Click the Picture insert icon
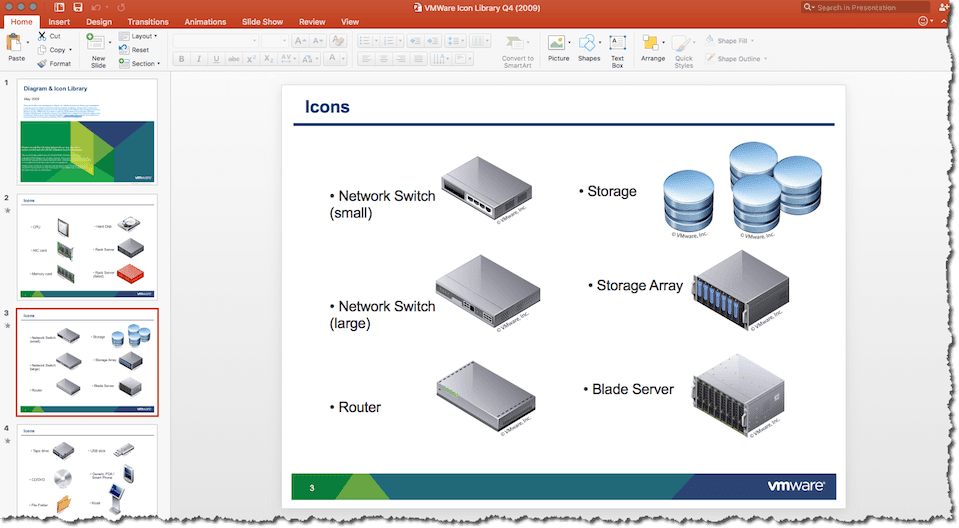Viewport: 959px width, 528px height. pyautogui.click(x=557, y=43)
